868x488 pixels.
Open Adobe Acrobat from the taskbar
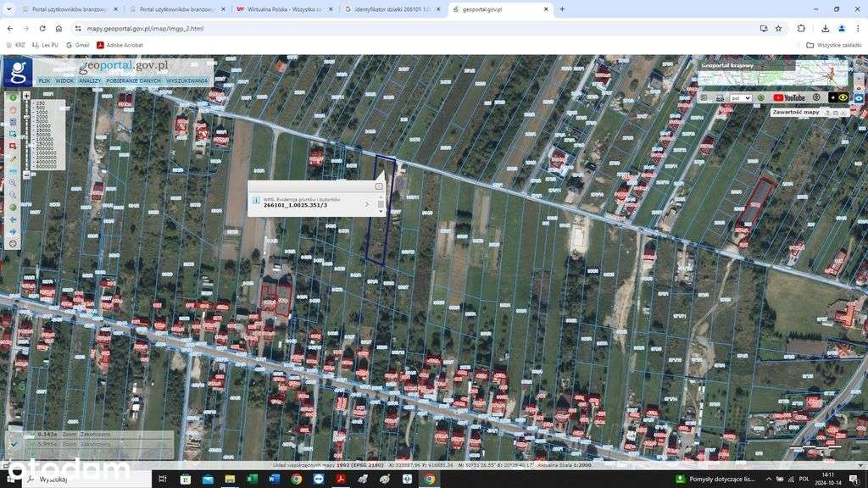pos(341,480)
